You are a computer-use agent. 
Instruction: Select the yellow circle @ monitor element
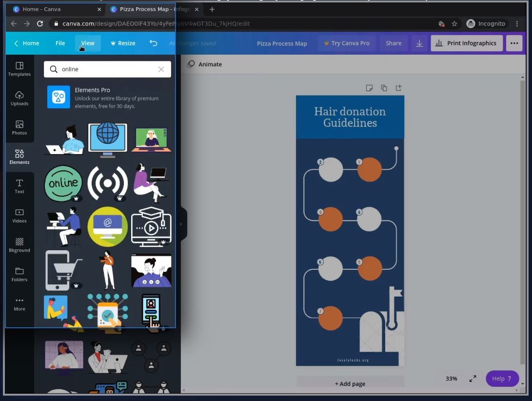tap(108, 226)
